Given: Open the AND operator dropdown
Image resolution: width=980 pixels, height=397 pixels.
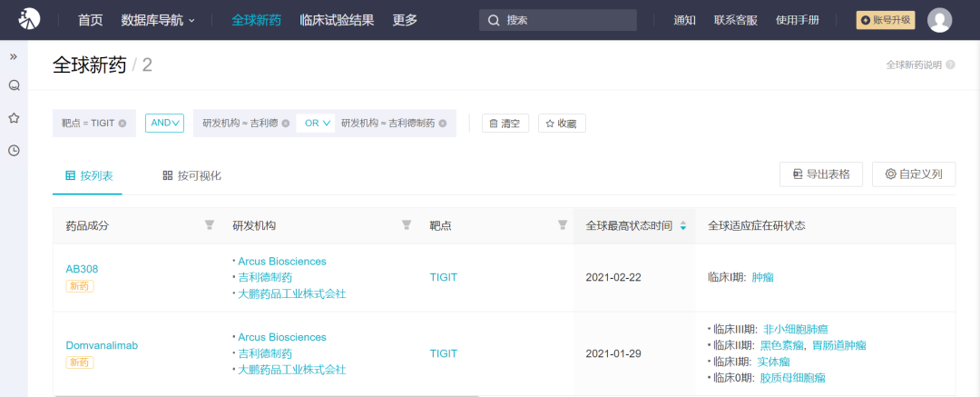Looking at the screenshot, I should pyautogui.click(x=165, y=124).
